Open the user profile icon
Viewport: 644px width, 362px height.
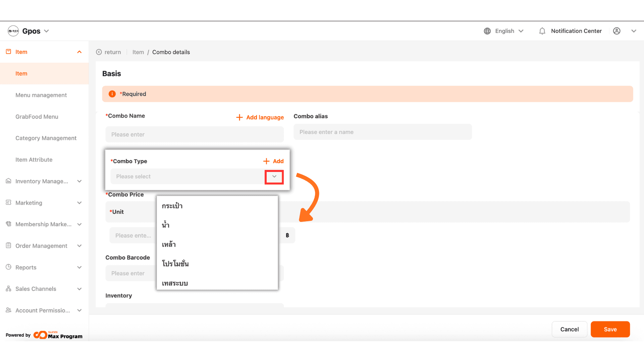616,31
